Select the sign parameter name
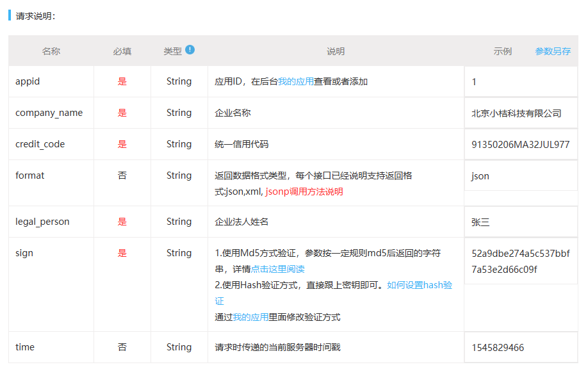The height and width of the screenshot is (367, 588). point(24,253)
